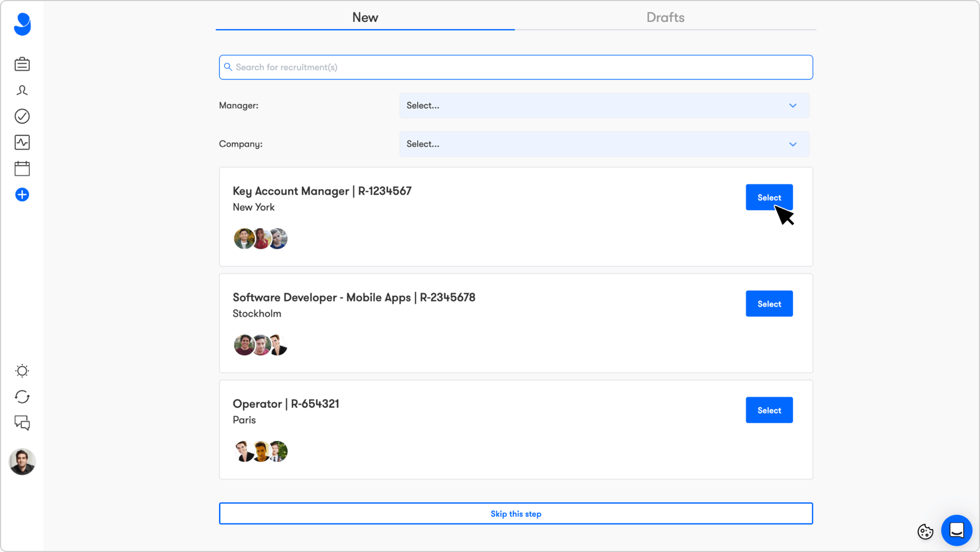The height and width of the screenshot is (552, 980).
Task: Open the chat messages icon in sidebar
Action: (22, 423)
